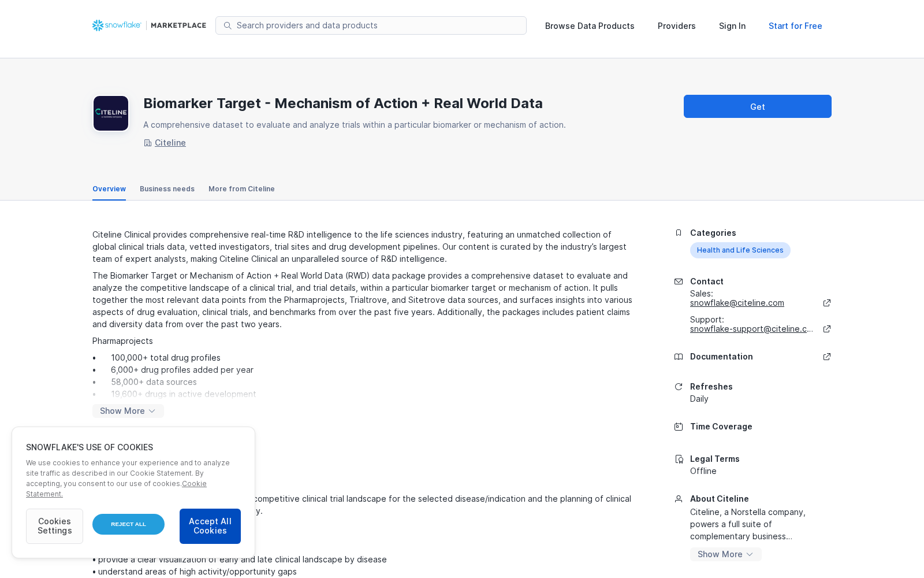Expand About Citeline with Show More
The image size is (924, 578).
pyautogui.click(x=726, y=554)
